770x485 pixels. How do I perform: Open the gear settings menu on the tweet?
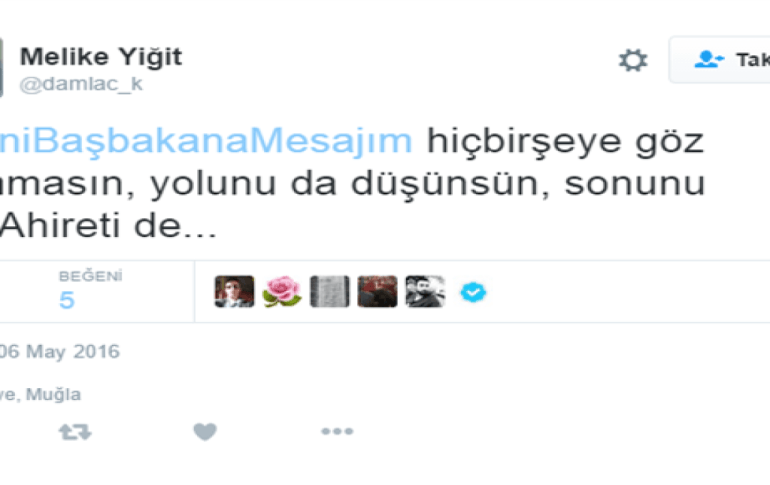(633, 60)
